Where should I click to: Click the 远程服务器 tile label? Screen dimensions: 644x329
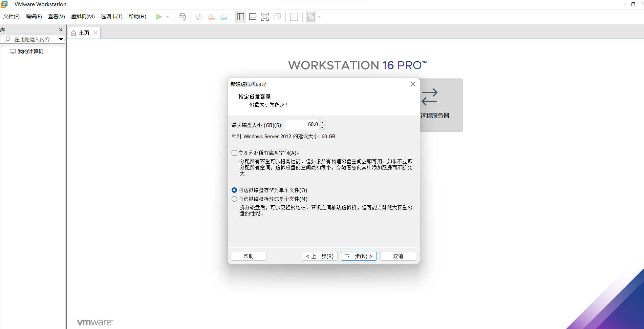coord(435,116)
